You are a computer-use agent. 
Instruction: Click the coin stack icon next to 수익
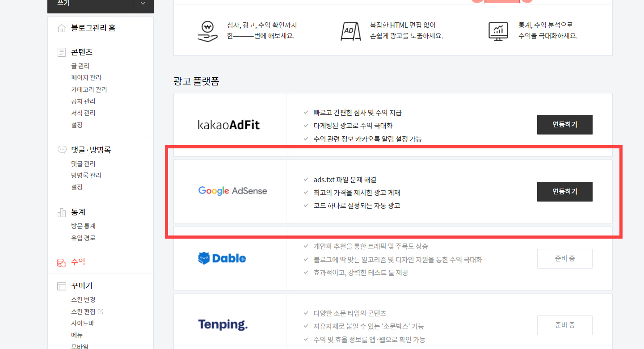(x=62, y=262)
